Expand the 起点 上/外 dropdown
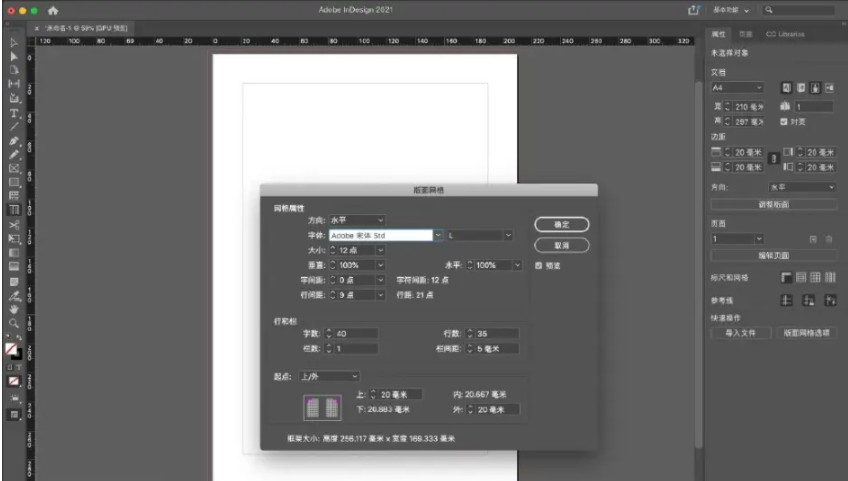The image size is (848, 481). coord(328,376)
